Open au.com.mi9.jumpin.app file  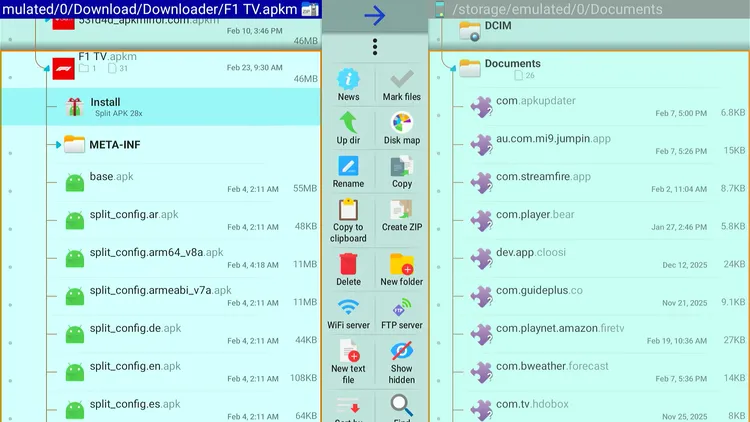pos(590,144)
